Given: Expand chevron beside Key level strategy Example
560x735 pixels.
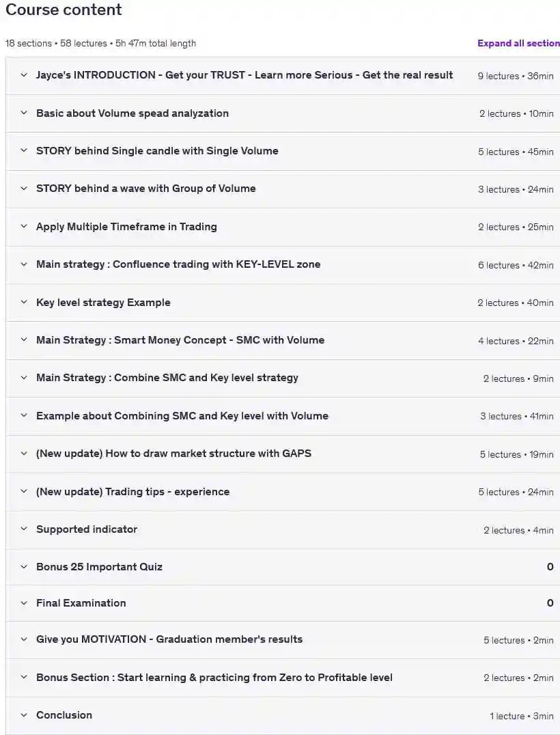Looking at the screenshot, I should pyautogui.click(x=24, y=303).
